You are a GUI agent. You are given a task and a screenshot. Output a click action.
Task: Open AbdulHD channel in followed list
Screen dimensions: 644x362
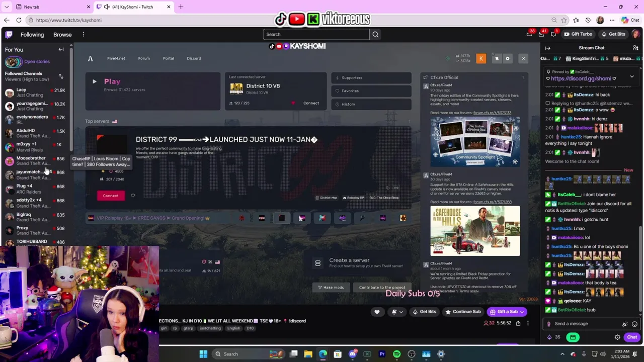pos(35,133)
